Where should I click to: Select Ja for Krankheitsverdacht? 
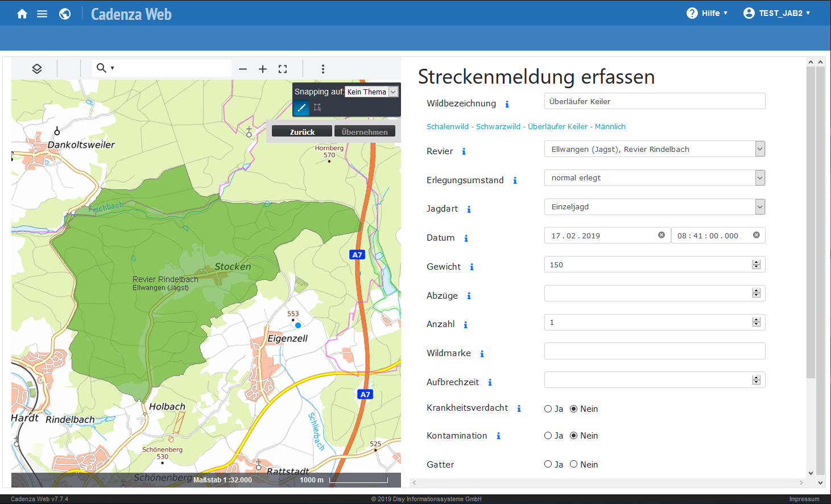click(548, 408)
